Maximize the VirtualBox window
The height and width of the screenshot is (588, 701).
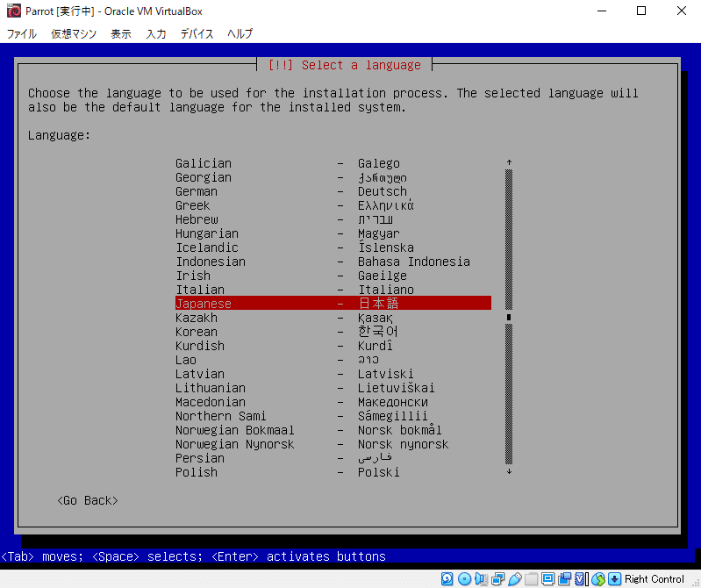(641, 11)
